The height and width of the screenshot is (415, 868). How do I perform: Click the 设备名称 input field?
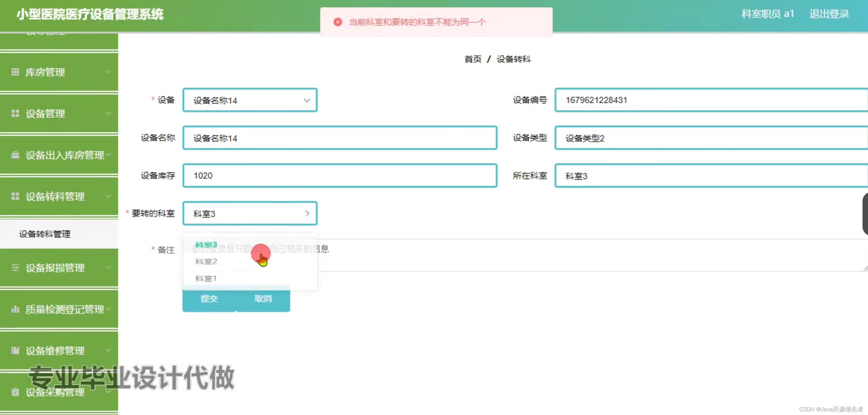(340, 138)
